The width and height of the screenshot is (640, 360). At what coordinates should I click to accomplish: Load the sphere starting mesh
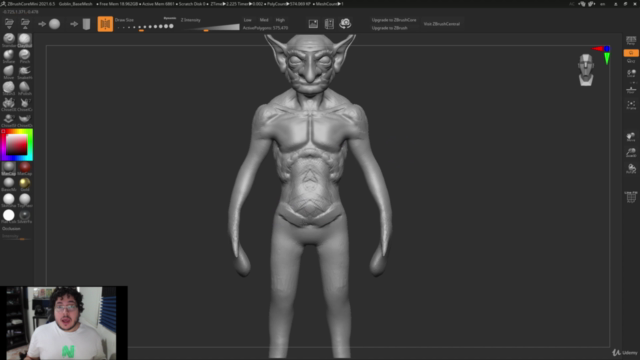54,24
